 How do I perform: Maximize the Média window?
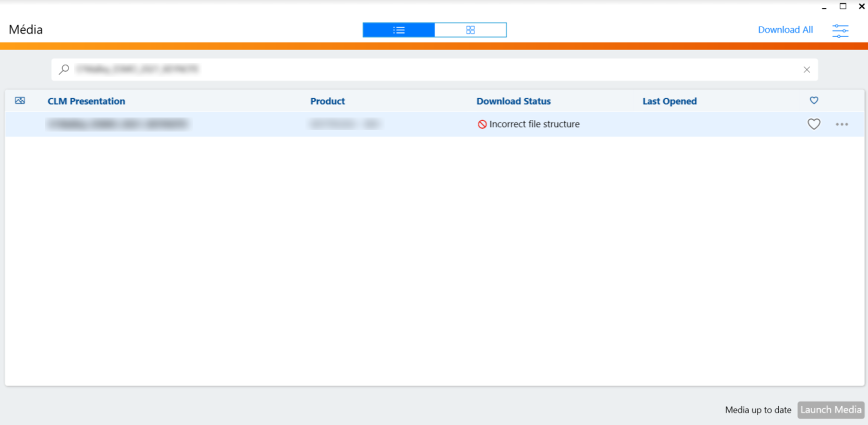(x=843, y=6)
